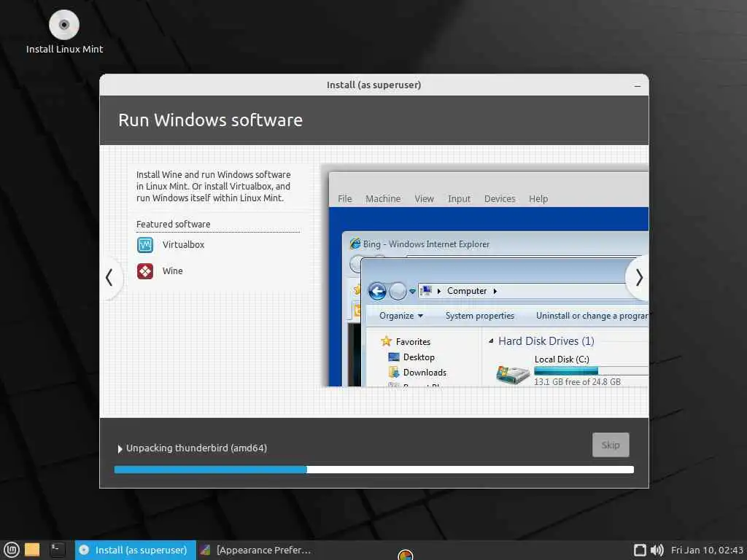Click the Run Windows software heading
This screenshot has height=560, width=747.
tap(210, 120)
